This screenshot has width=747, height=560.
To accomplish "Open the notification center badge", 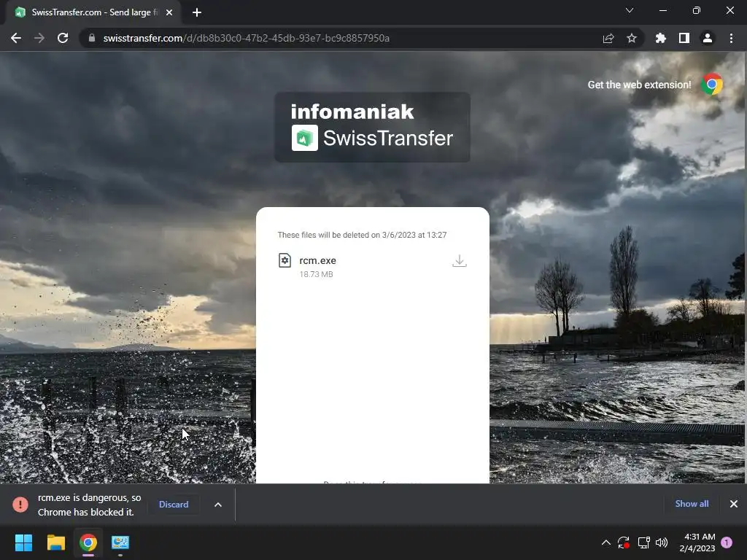I will [x=727, y=542].
